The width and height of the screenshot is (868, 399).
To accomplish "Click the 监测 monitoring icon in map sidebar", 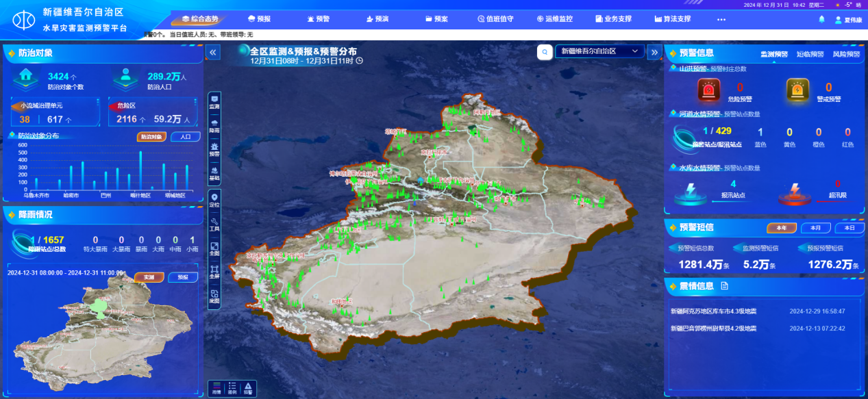I will (214, 102).
